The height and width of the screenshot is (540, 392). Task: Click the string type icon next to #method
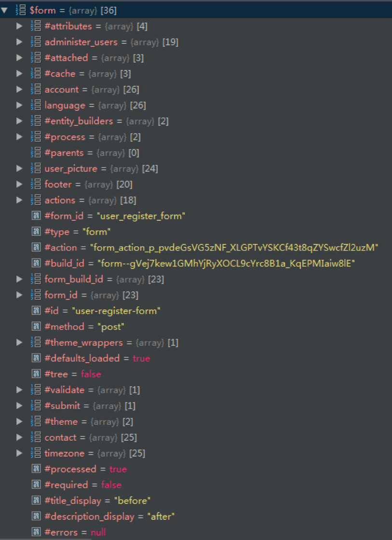coord(36,326)
